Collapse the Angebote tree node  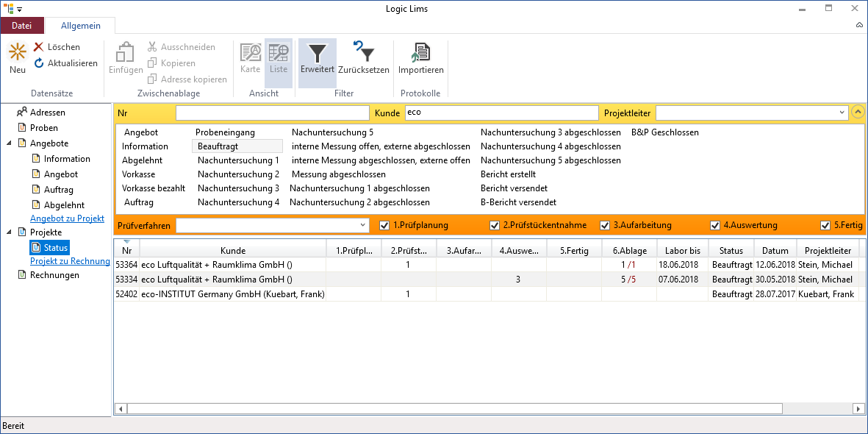point(9,143)
